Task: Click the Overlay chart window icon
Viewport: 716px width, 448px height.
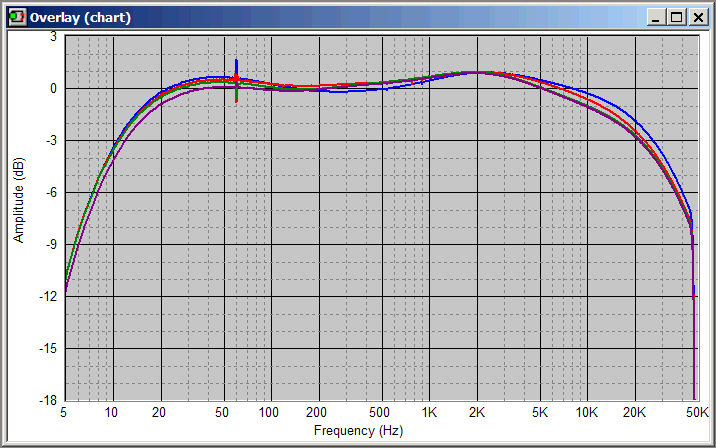Action: tap(17, 17)
